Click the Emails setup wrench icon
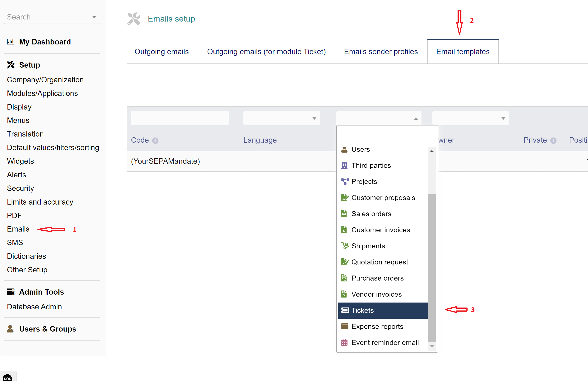The width and height of the screenshot is (588, 381). (x=134, y=19)
